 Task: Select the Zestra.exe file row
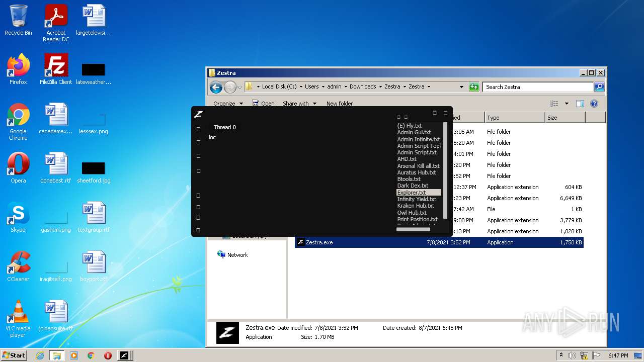pyautogui.click(x=439, y=242)
